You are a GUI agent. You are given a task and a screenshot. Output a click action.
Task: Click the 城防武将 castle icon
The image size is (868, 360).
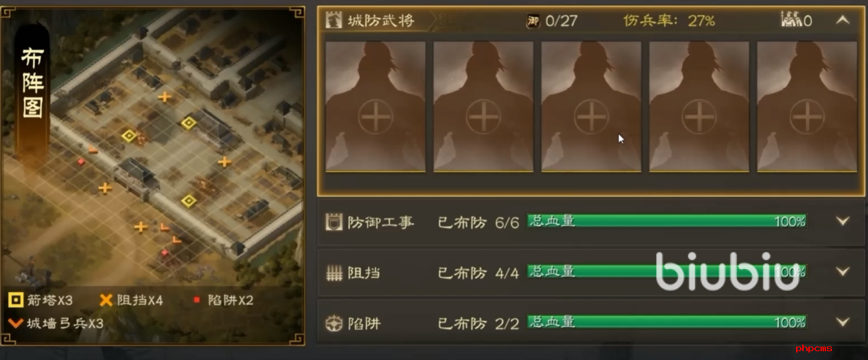[334, 20]
